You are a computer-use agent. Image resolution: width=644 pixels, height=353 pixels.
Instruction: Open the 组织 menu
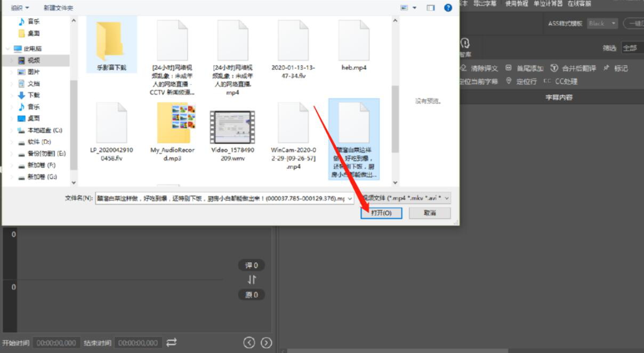click(x=20, y=8)
